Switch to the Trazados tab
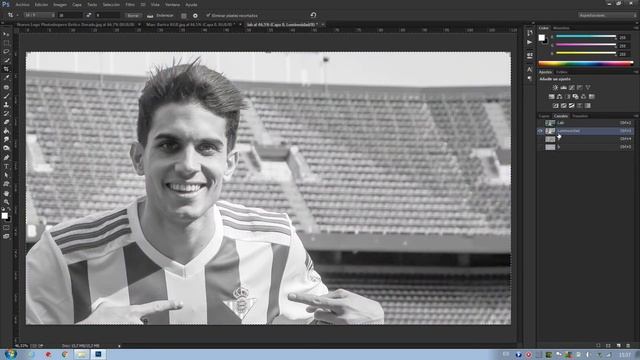The height and width of the screenshot is (360, 640). point(580,116)
